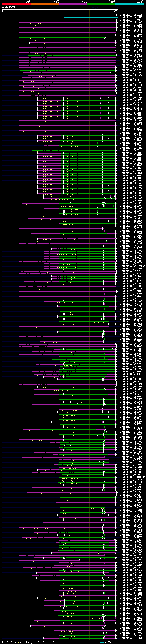Viewport: 146px width, 644px height.
Task: Select the label UniRef100_Q8L5Z5
Action: 131,60
